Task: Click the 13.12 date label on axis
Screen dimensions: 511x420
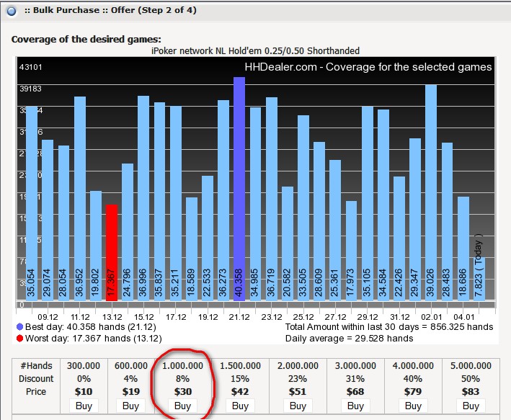Action: tap(112, 317)
